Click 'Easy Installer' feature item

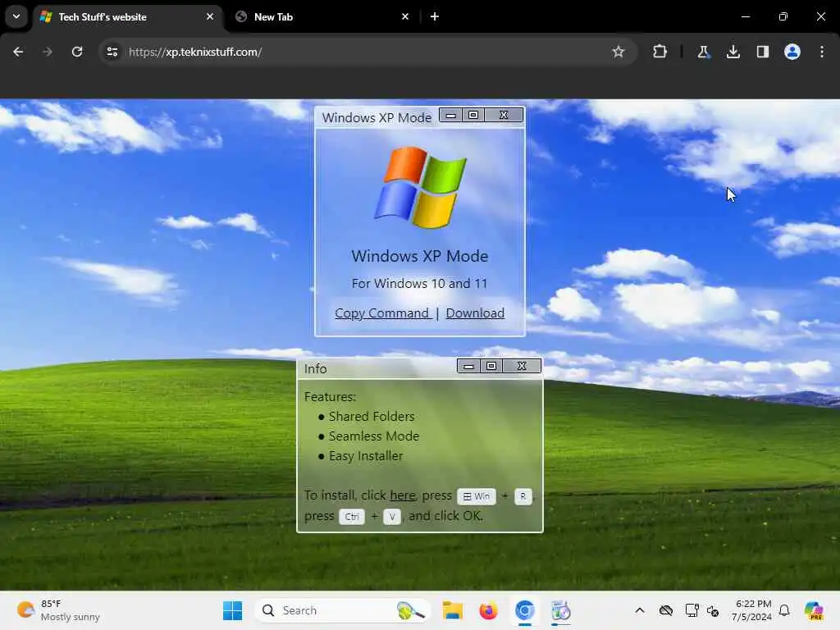click(365, 456)
